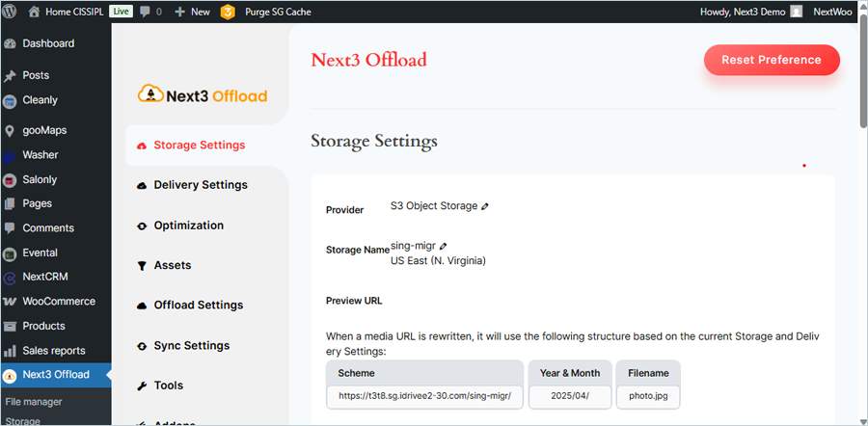The height and width of the screenshot is (426, 868).
Task: Click the WordPress logo icon
Action: pos(11,12)
